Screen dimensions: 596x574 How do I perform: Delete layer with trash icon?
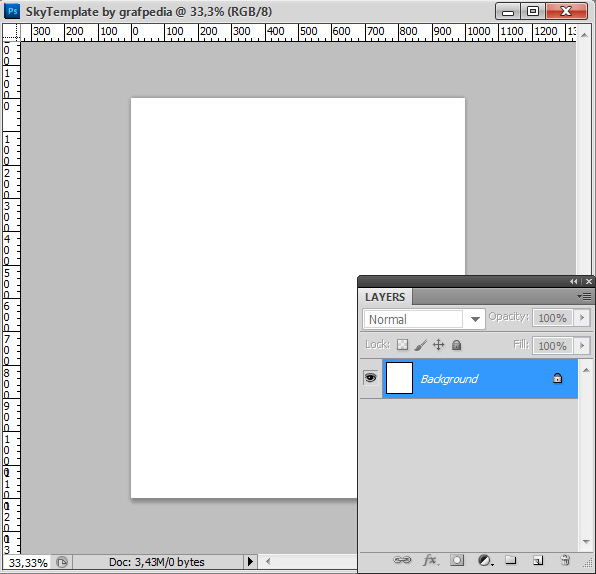coord(565,560)
